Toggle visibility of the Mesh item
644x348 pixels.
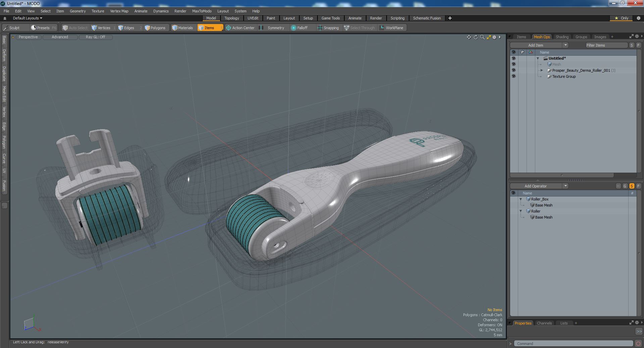click(513, 64)
